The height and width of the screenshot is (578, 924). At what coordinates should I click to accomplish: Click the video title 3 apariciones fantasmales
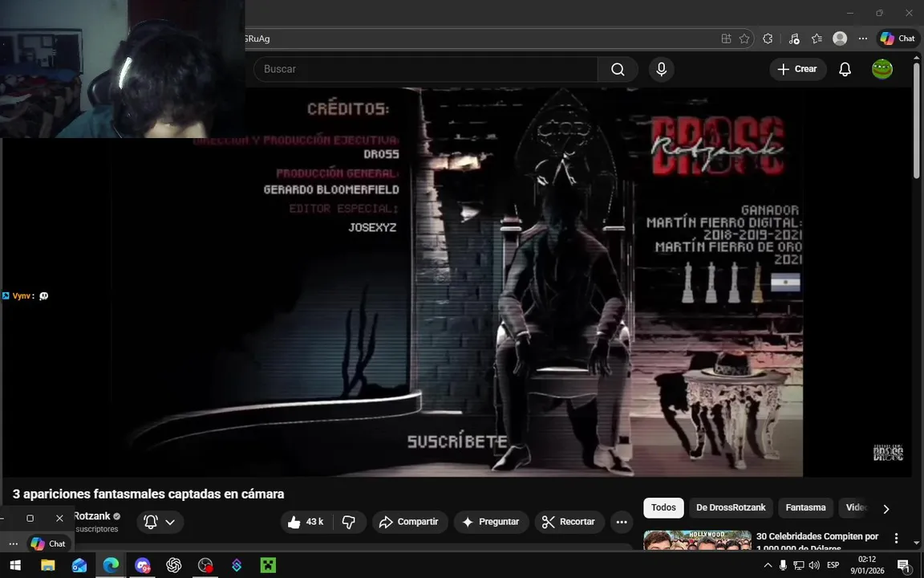[148, 494]
